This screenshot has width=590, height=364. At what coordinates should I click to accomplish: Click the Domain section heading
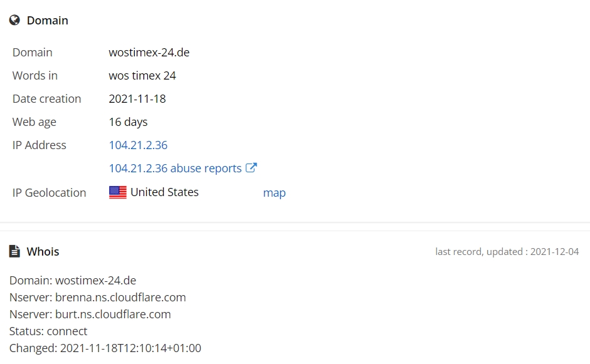47,21
